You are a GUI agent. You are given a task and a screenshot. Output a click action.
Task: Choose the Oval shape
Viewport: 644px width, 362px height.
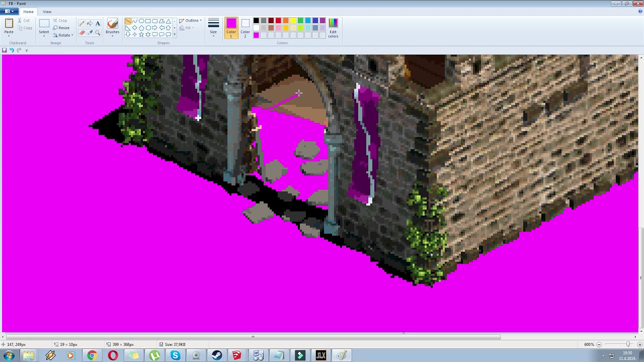(x=141, y=21)
